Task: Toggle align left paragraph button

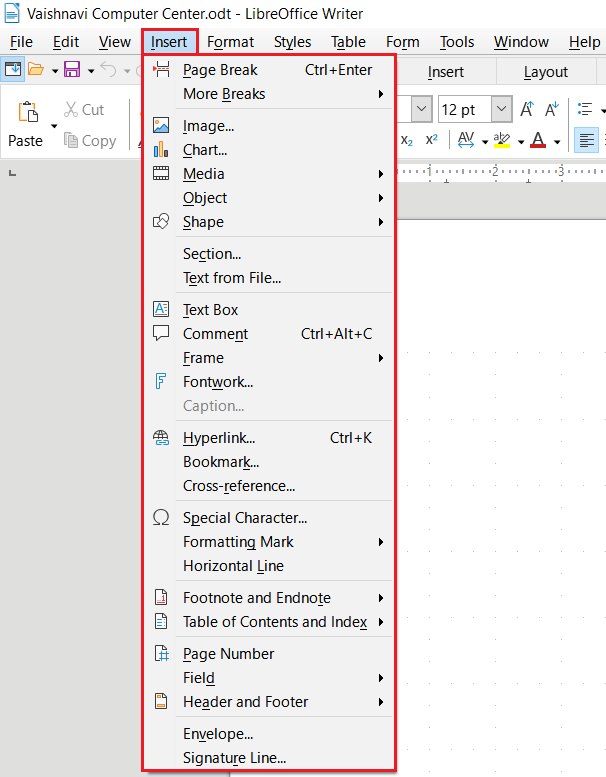Action: coord(587,141)
